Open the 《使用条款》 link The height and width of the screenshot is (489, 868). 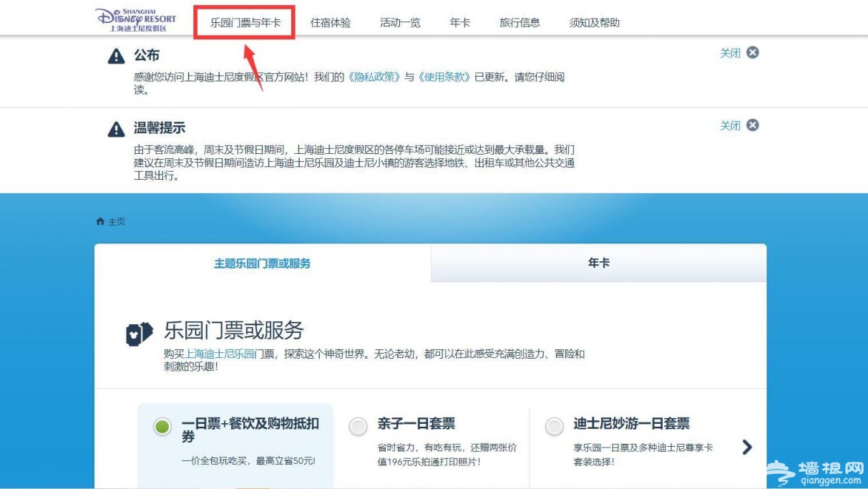coord(444,77)
